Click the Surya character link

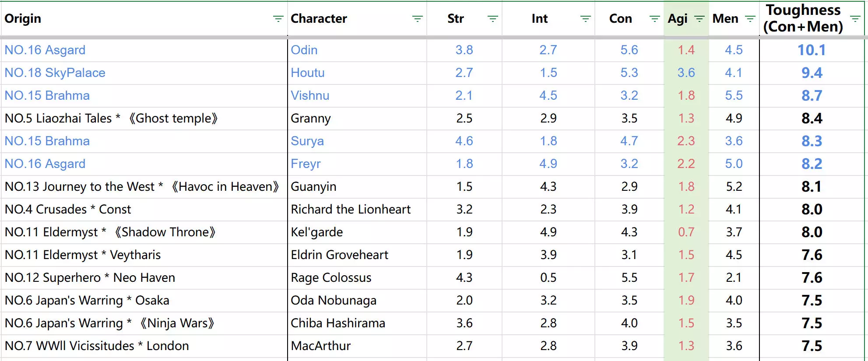307,141
